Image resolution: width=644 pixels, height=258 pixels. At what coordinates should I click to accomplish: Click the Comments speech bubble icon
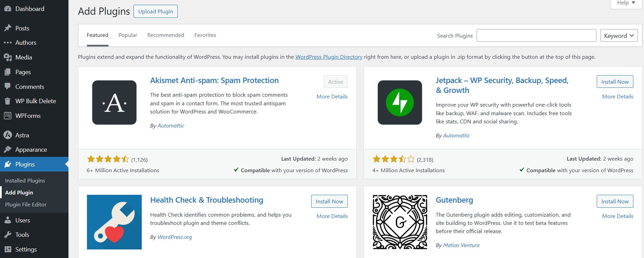click(8, 86)
